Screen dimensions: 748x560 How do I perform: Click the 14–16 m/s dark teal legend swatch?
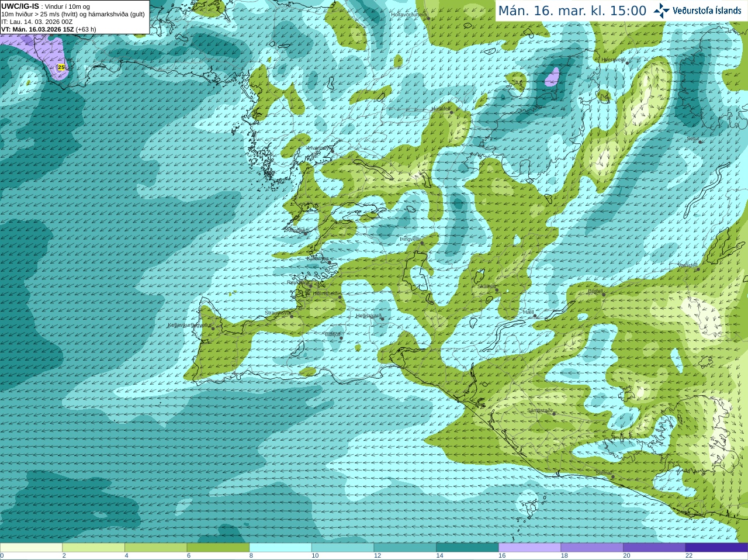pos(467,548)
